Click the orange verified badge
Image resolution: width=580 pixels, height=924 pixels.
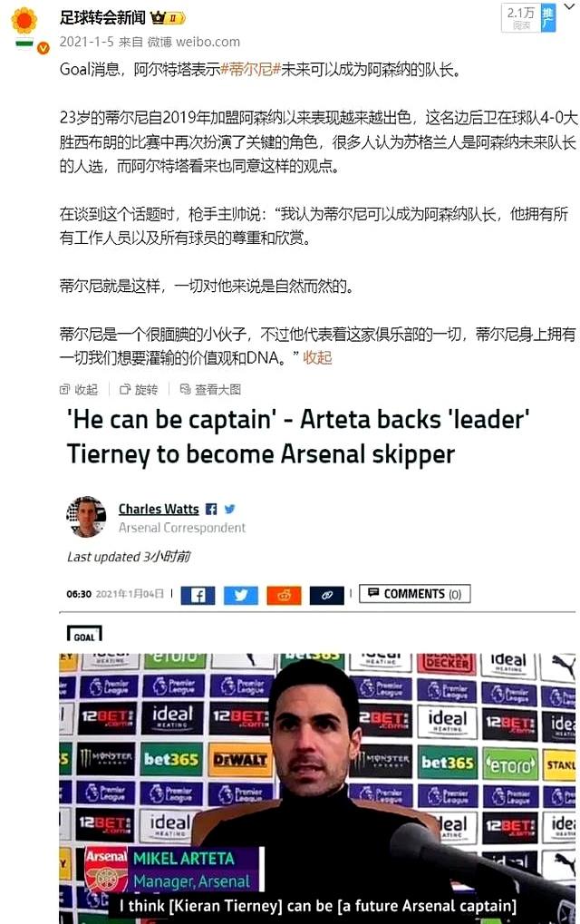pyautogui.click(x=43, y=48)
